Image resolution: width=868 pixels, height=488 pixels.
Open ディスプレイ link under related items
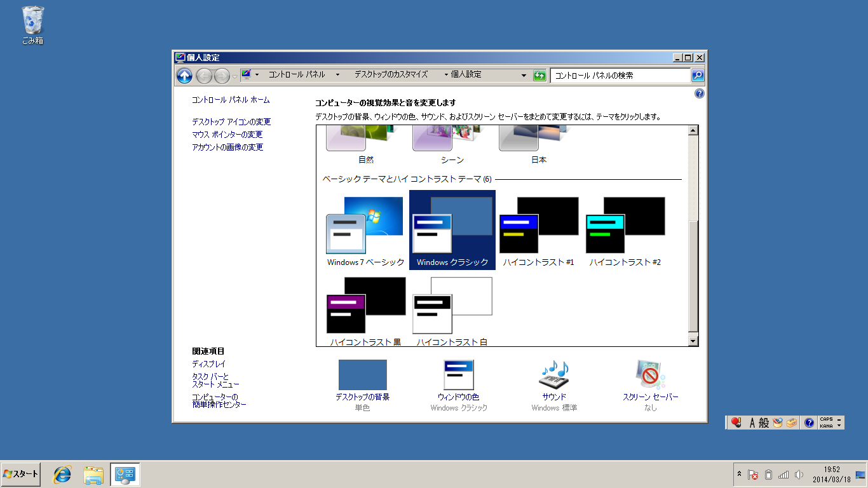pos(209,364)
